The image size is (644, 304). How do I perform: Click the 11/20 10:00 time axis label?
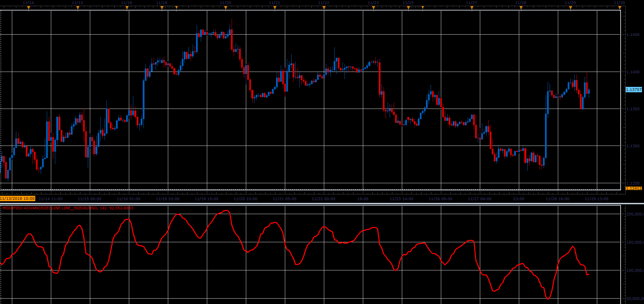tap(246, 199)
